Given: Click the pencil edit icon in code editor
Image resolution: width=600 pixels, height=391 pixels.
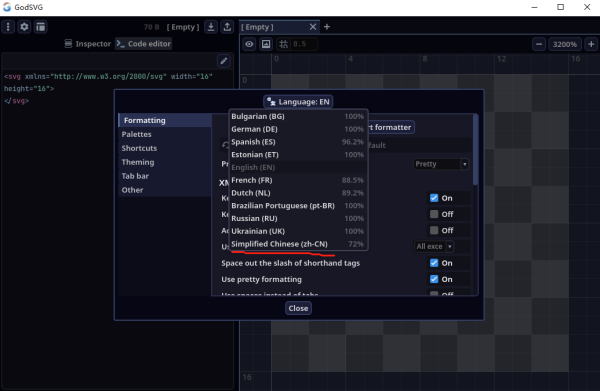Looking at the screenshot, I should tap(224, 60).
